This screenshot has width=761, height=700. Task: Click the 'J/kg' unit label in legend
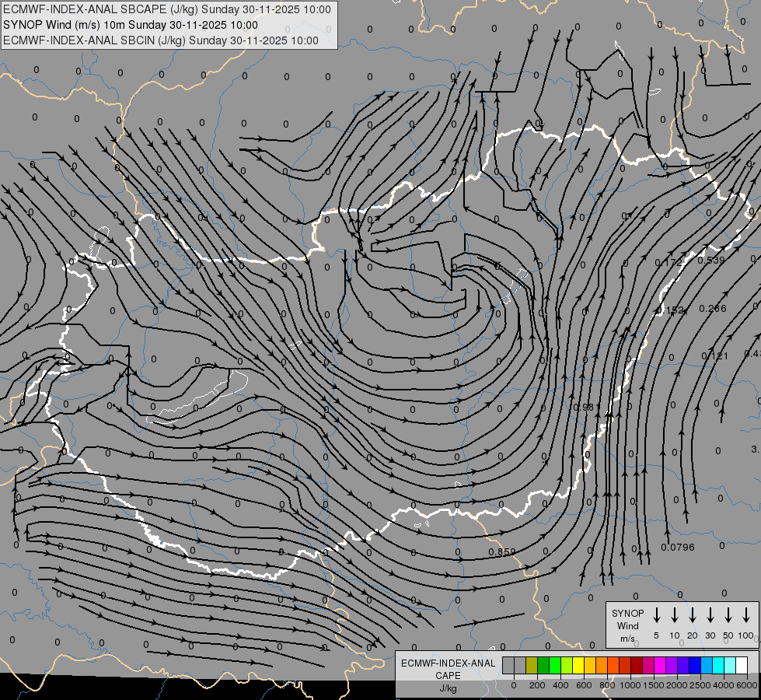click(x=448, y=688)
